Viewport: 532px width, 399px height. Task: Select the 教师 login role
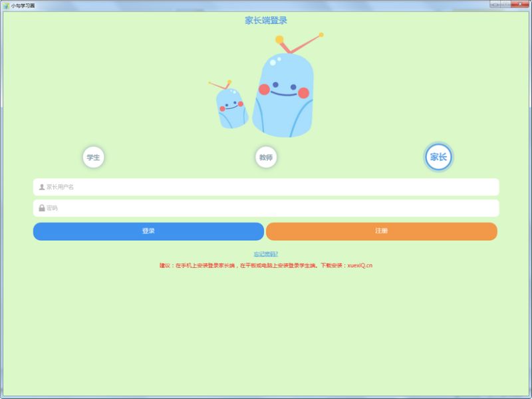[x=265, y=157]
